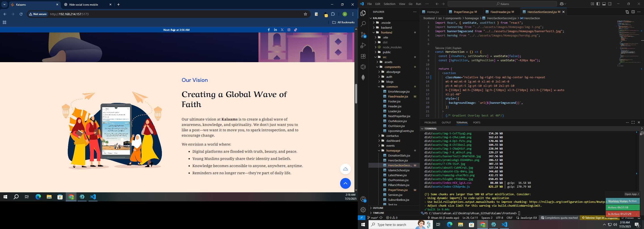The width and height of the screenshot is (644, 229).
Task: Collapse the homepage folder
Action: point(393,151)
